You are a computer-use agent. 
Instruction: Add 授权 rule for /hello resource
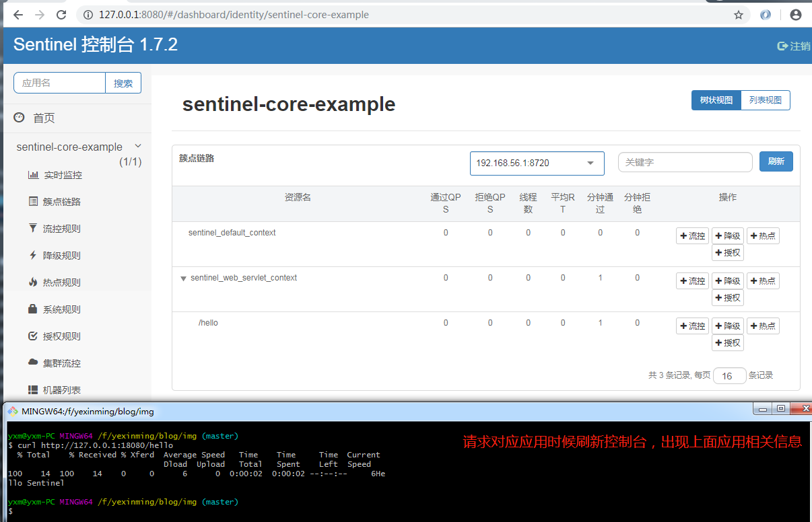tap(728, 343)
